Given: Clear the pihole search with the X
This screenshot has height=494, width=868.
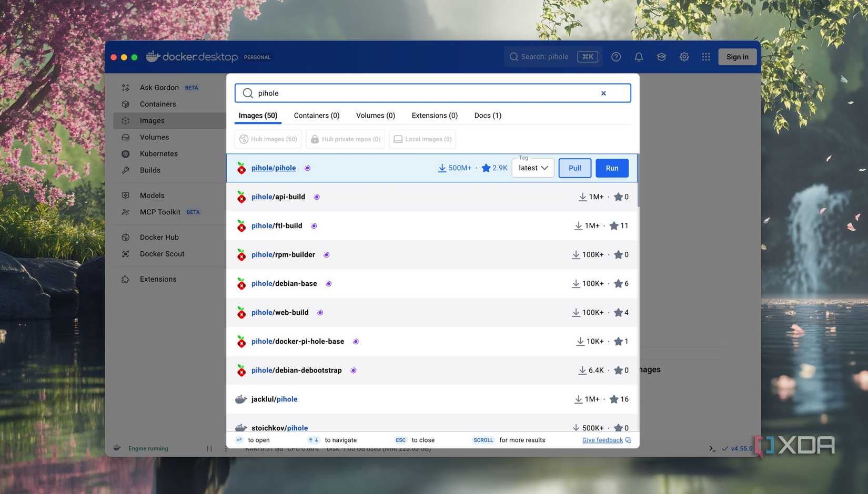Looking at the screenshot, I should pyautogui.click(x=603, y=93).
